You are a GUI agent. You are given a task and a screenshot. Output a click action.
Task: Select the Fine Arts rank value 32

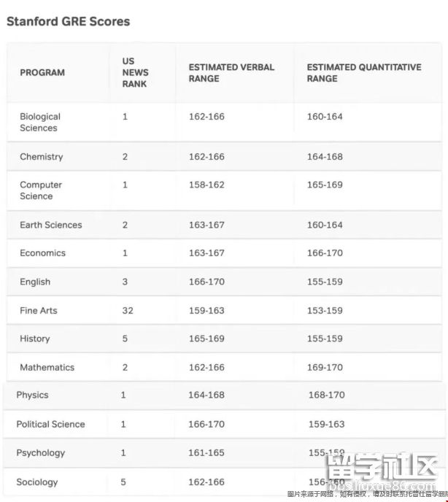pos(128,310)
